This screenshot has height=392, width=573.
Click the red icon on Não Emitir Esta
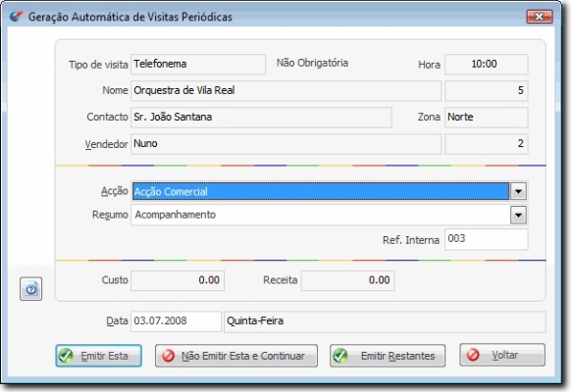pos(169,356)
